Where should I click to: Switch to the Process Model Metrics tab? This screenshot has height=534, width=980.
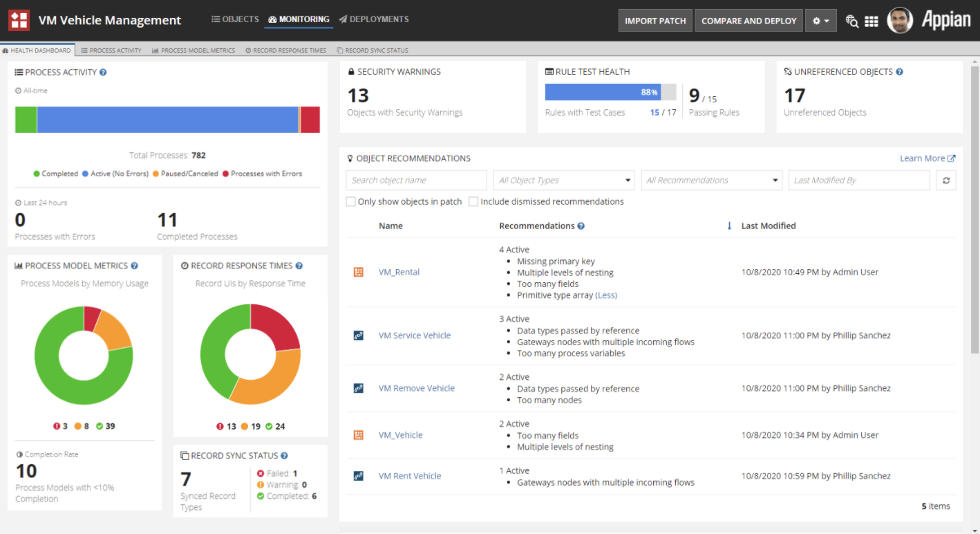(193, 50)
